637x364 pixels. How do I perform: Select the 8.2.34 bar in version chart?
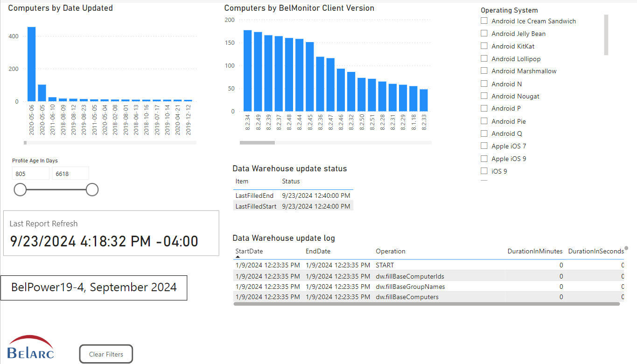(x=247, y=70)
